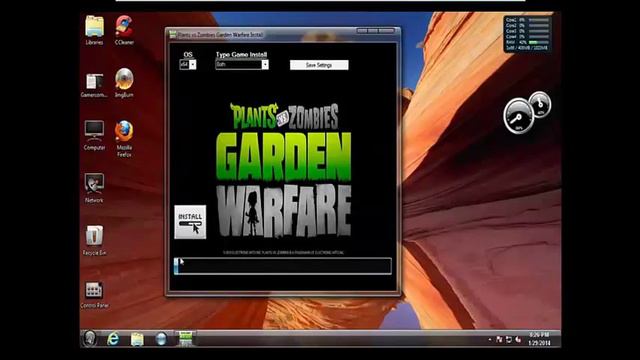
Task: Click the OS selection field value
Action: [184, 64]
